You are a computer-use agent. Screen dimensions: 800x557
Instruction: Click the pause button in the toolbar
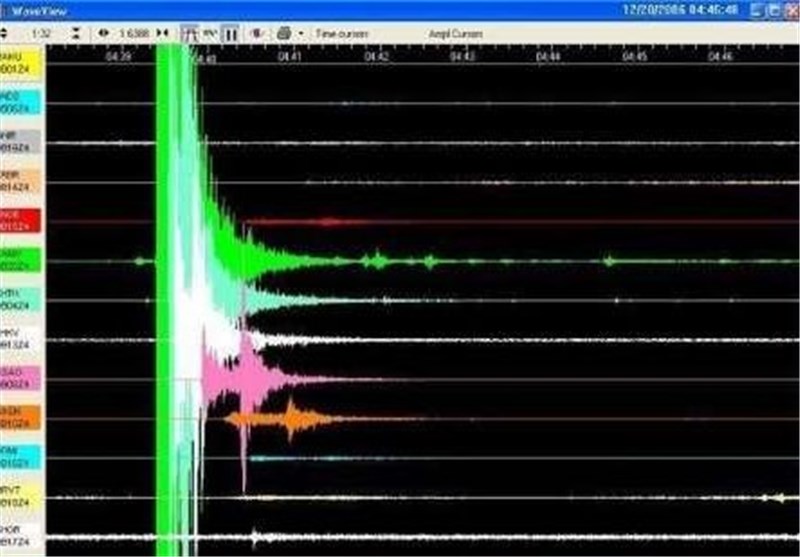[231, 33]
